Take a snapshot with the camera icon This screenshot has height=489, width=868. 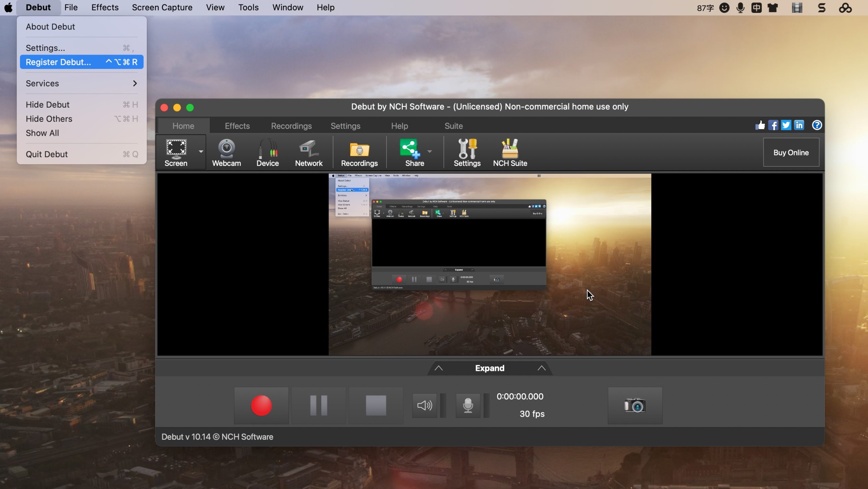point(635,406)
